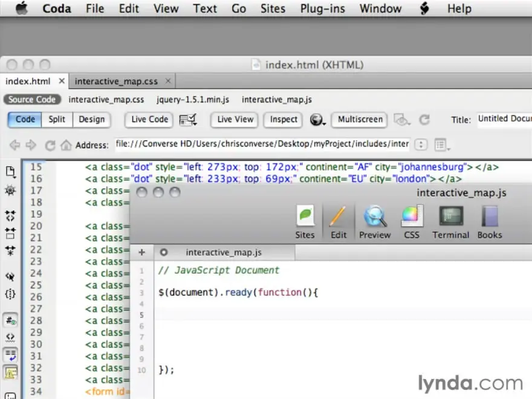This screenshot has height=399, width=532.
Task: Add a new tab in Coda
Action: pos(142,253)
